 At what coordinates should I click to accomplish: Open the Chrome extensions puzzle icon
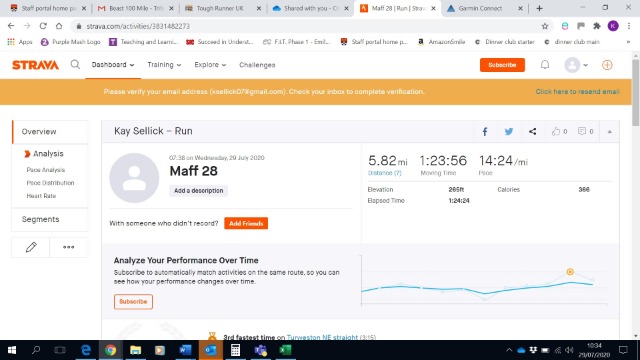point(597,26)
